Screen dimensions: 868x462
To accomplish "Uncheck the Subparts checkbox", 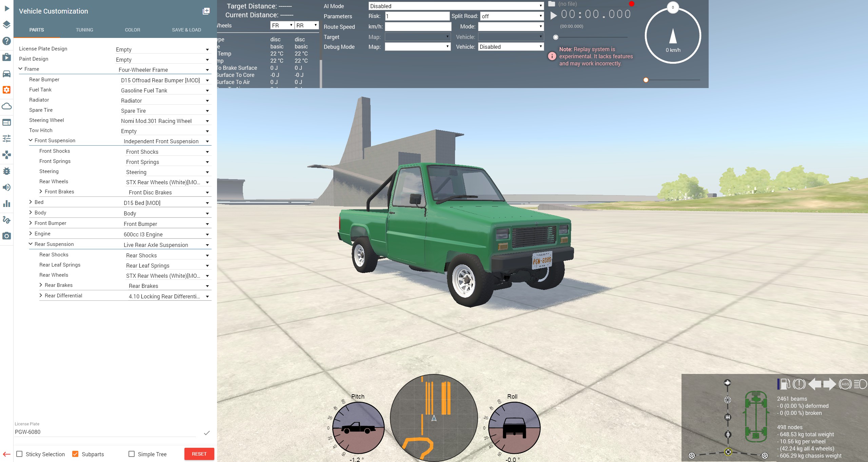I will (75, 454).
